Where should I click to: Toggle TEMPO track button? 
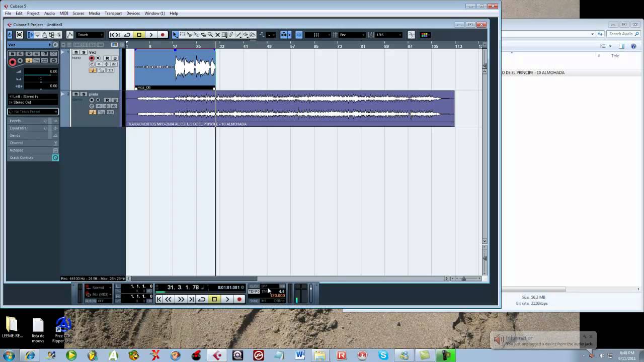click(x=254, y=292)
